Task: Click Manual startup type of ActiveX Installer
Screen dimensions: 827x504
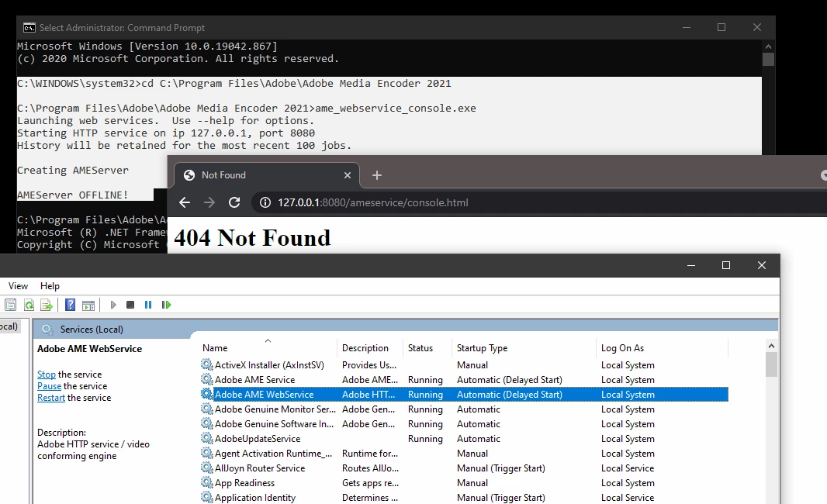Action: point(472,365)
